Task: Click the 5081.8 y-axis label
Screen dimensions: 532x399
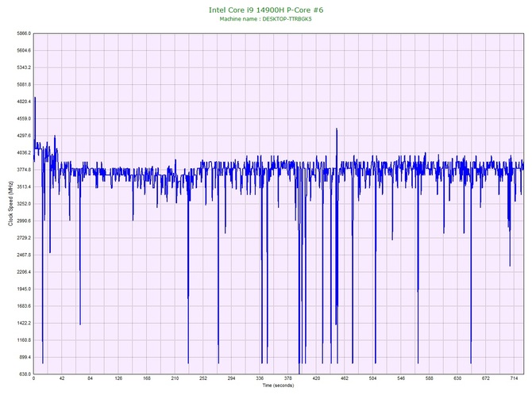Action: click(24, 85)
